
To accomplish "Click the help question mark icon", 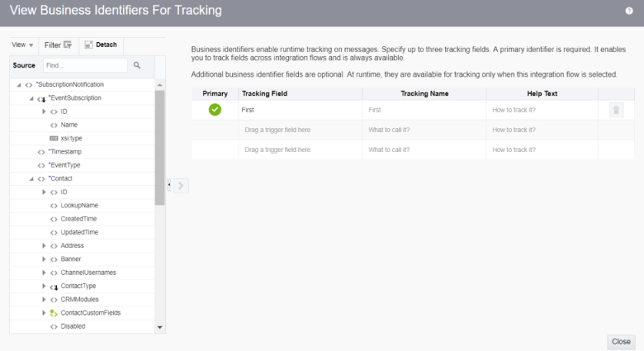I will point(629,11).
